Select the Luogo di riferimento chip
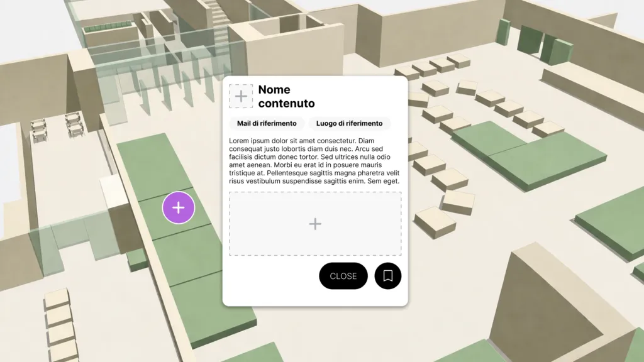This screenshot has height=362, width=644. click(349, 123)
